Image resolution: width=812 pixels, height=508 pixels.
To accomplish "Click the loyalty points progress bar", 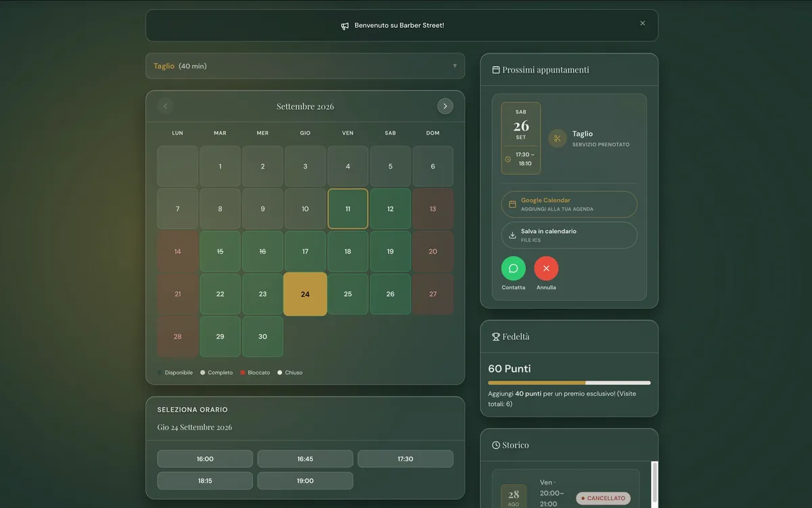I will pyautogui.click(x=569, y=383).
